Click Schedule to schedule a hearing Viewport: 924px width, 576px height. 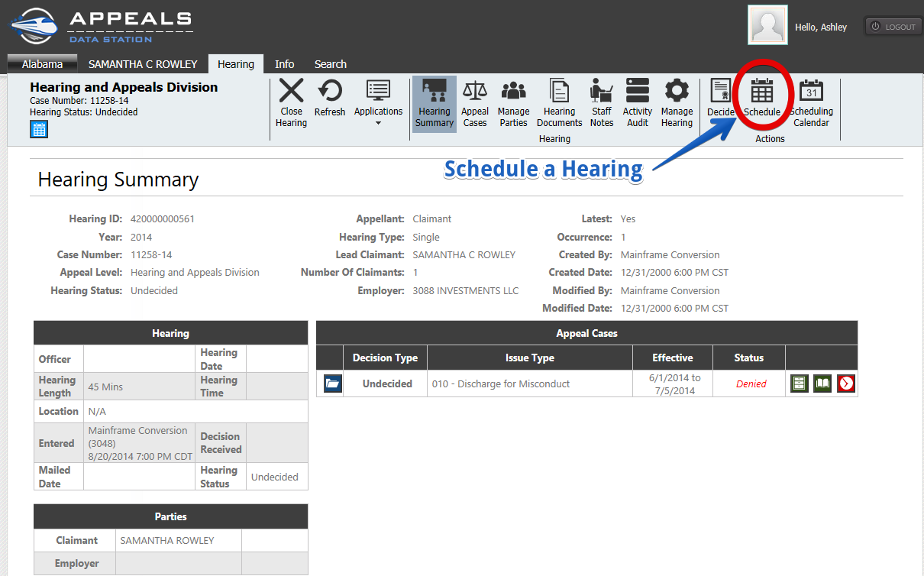click(x=762, y=98)
